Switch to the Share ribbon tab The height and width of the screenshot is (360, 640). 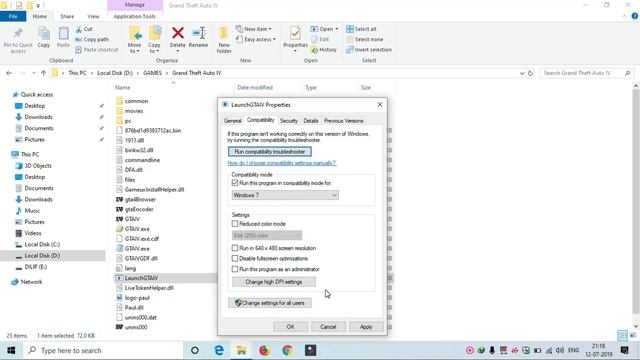(x=67, y=16)
